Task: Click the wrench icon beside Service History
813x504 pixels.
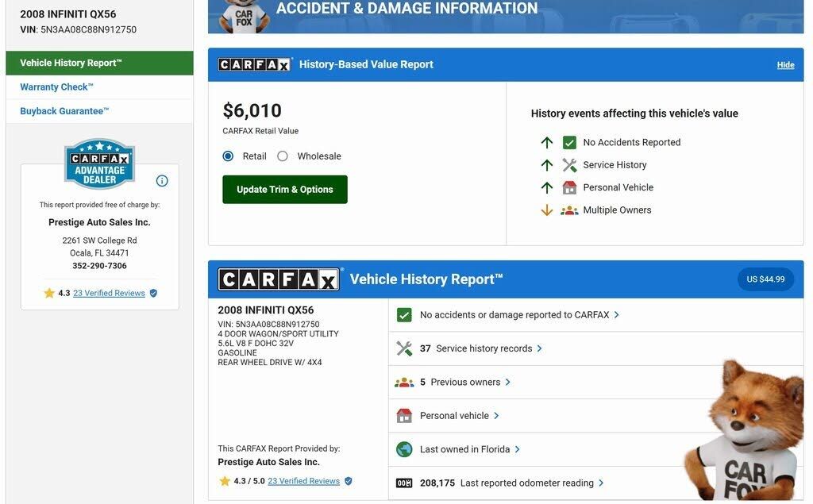Action: coord(569,165)
